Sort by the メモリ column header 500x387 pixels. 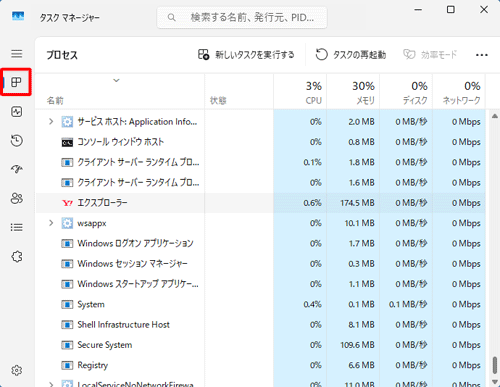coord(353,92)
